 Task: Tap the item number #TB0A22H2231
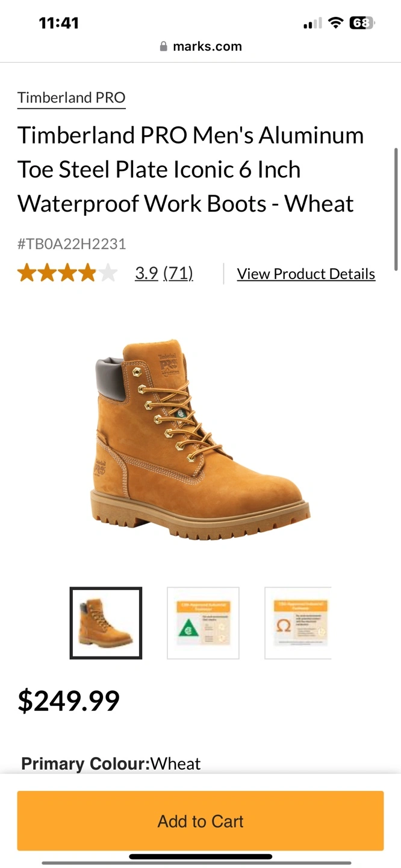(72, 244)
